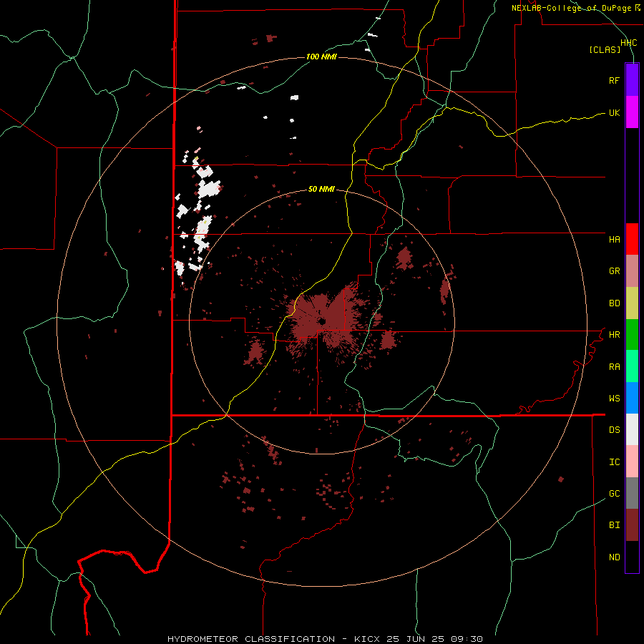Click the ND black legend swatch
This screenshot has height=644, width=644.
(x=632, y=557)
